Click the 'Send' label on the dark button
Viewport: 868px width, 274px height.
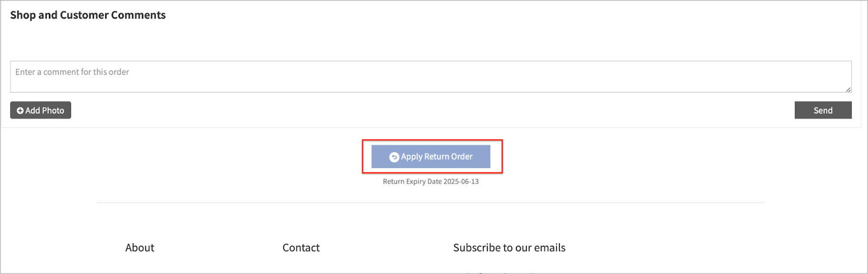click(x=823, y=110)
